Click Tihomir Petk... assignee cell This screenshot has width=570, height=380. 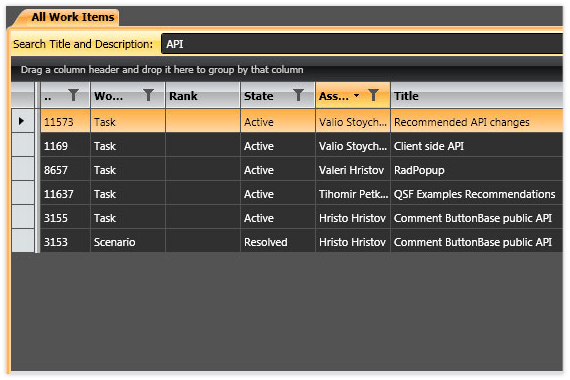click(353, 193)
